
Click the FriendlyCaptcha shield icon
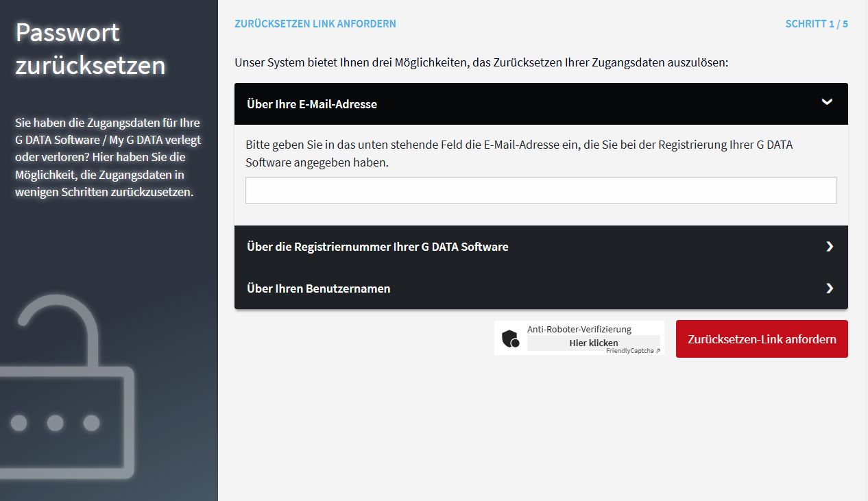coord(510,339)
